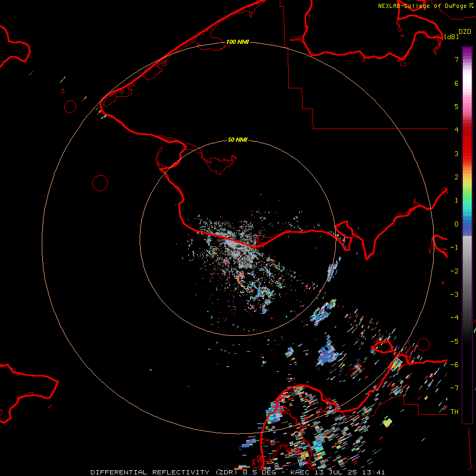Click the -4 value on color scale
This screenshot has height=476, width=476.
point(454,318)
